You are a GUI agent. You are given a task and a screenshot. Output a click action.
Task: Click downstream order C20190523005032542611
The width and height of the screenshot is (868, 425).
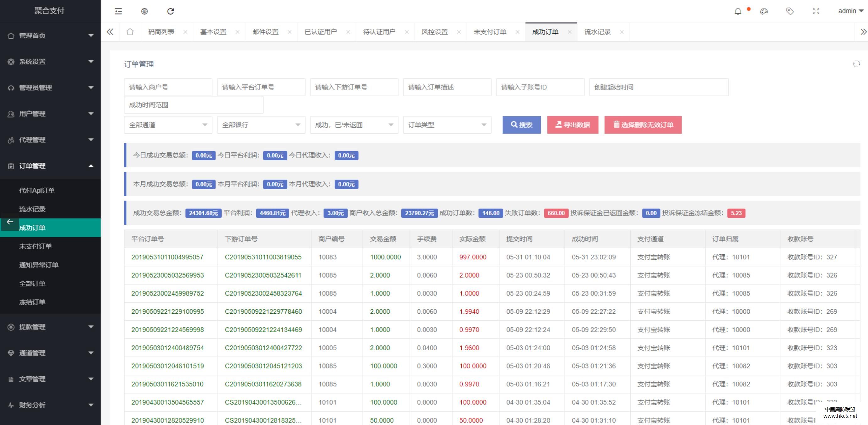263,275
